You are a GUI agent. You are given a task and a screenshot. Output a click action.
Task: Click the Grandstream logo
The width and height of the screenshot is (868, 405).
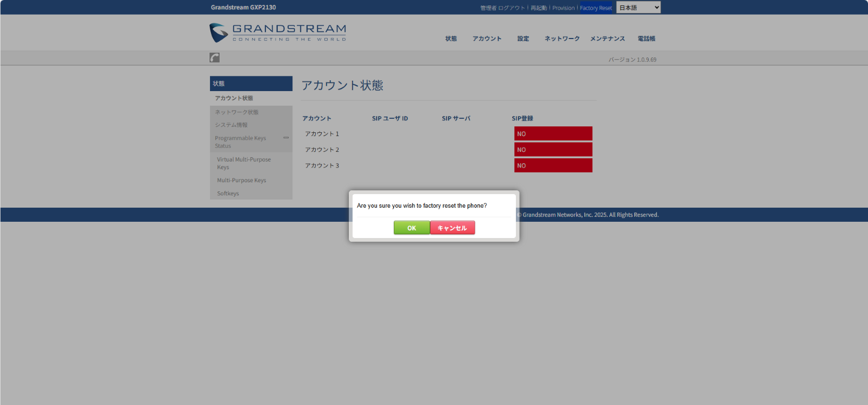pyautogui.click(x=278, y=33)
